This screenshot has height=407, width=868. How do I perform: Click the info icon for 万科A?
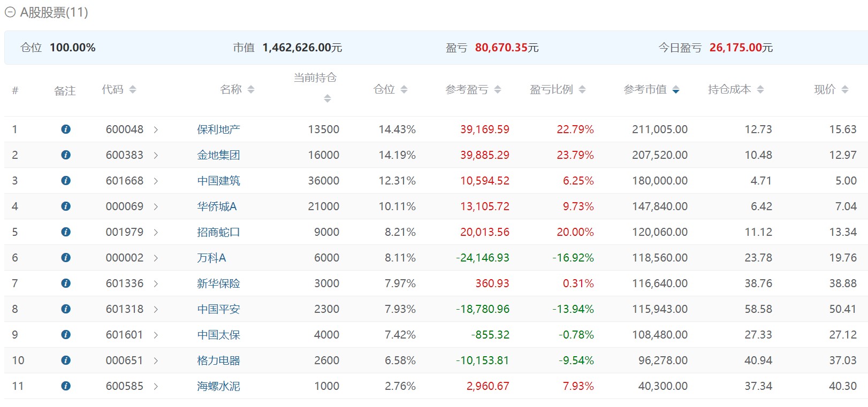[66, 258]
